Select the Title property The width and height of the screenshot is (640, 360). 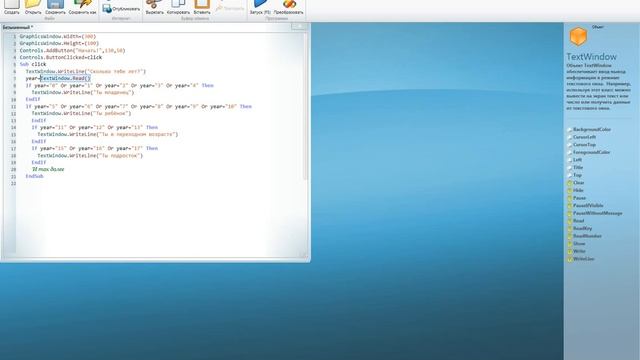click(578, 167)
